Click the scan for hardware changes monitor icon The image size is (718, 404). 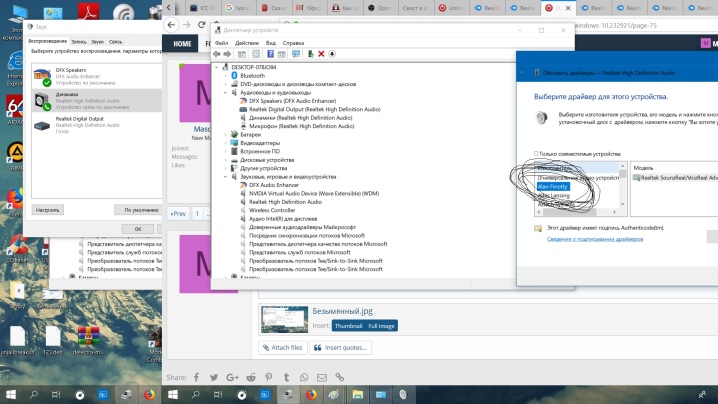(x=296, y=54)
